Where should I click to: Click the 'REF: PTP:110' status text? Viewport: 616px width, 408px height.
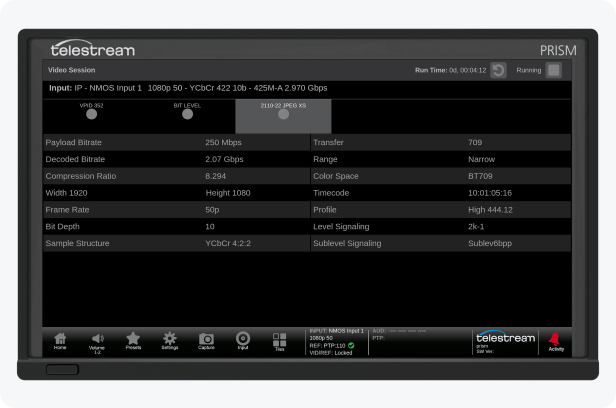tap(327, 346)
